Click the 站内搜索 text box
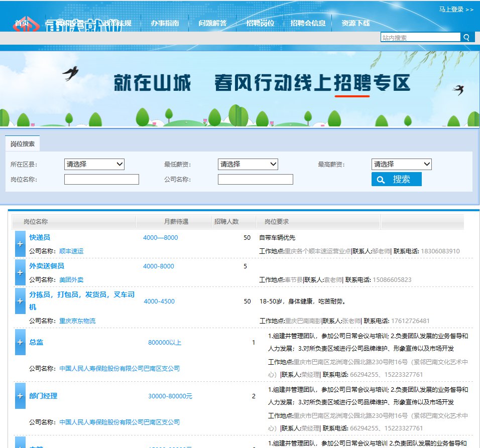Viewport: 480px width, 448px height. [x=420, y=38]
